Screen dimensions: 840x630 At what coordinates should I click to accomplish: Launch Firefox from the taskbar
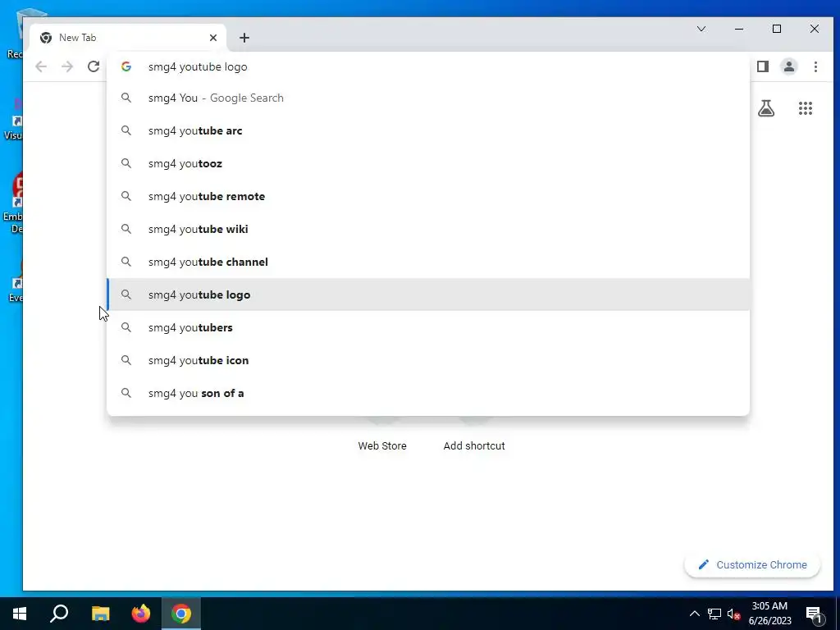tap(141, 614)
